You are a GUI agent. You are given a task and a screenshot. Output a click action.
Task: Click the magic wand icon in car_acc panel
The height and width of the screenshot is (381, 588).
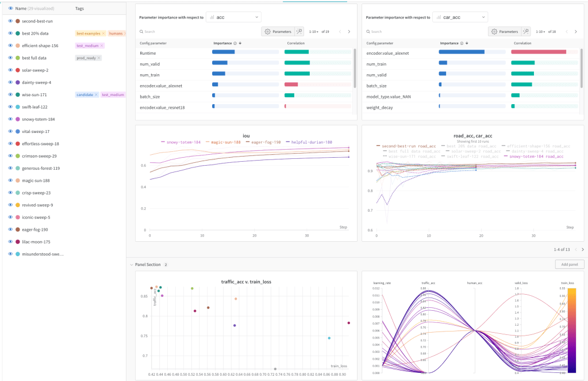tap(526, 32)
